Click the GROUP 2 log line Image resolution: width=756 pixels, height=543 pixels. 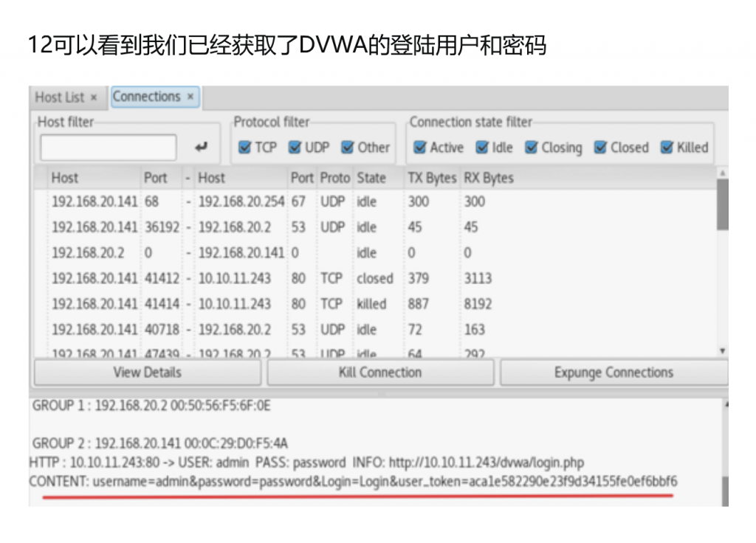pyautogui.click(x=160, y=443)
